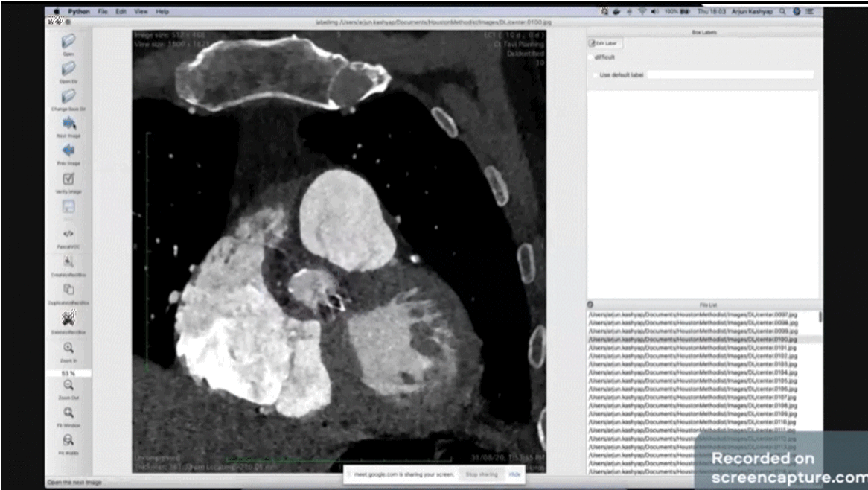868x490 pixels.
Task: Select file DLcenter.0103.jpg in File List
Action: pos(692,364)
